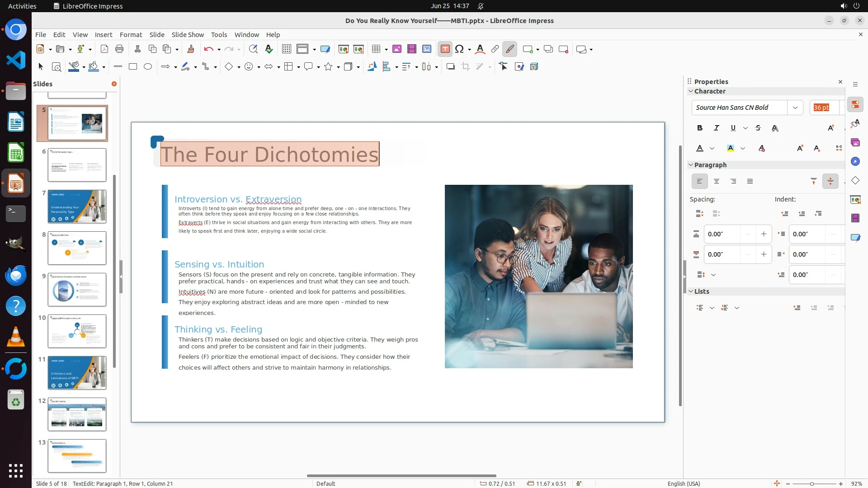Screen dimensions: 868x488
Task: Open the font name dropdown
Action: (795, 108)
